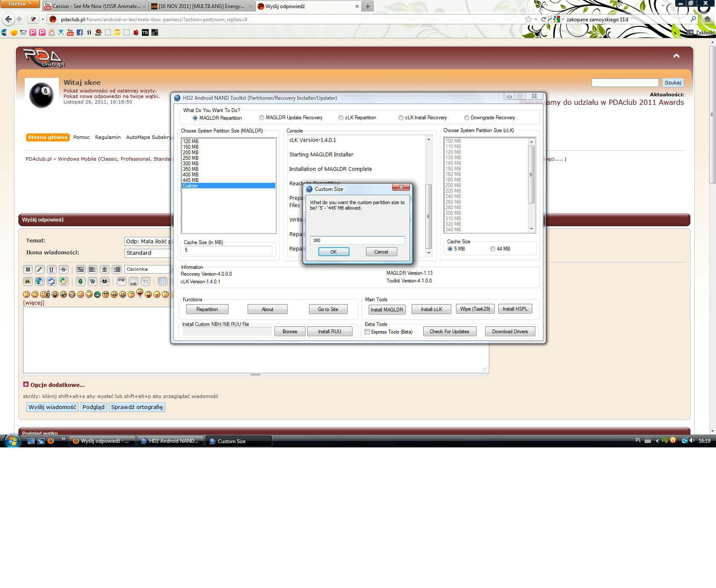Insert table icon in forum editor

162,281
